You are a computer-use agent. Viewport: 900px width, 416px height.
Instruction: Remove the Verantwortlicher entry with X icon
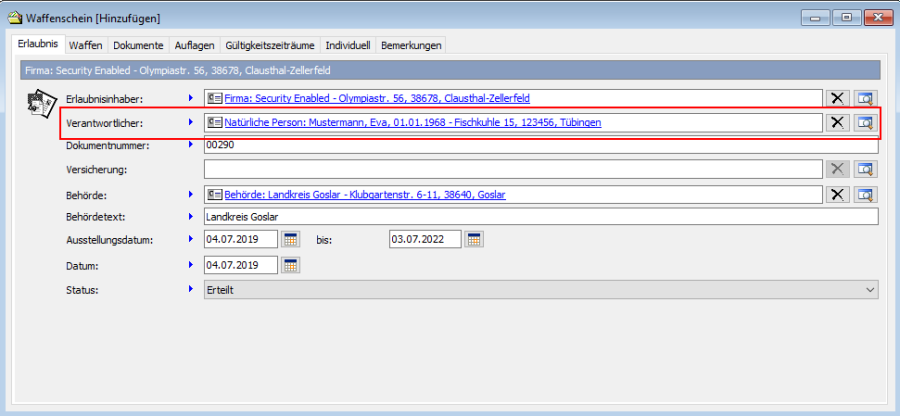[x=837, y=122]
